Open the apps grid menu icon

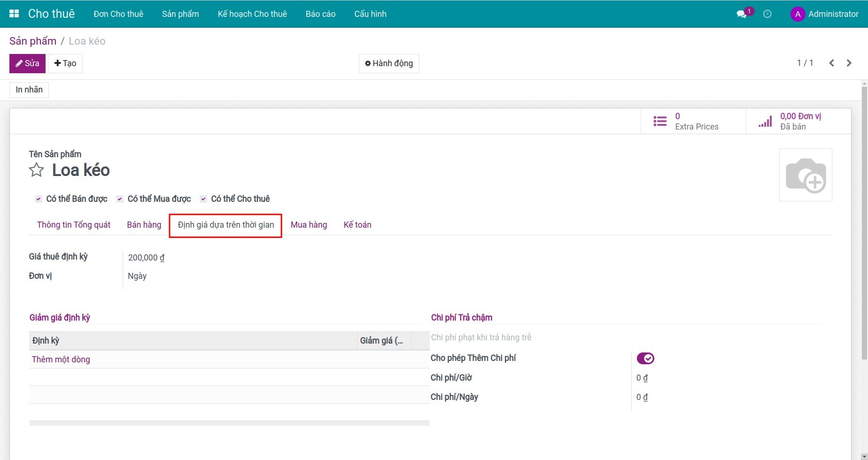[x=14, y=14]
